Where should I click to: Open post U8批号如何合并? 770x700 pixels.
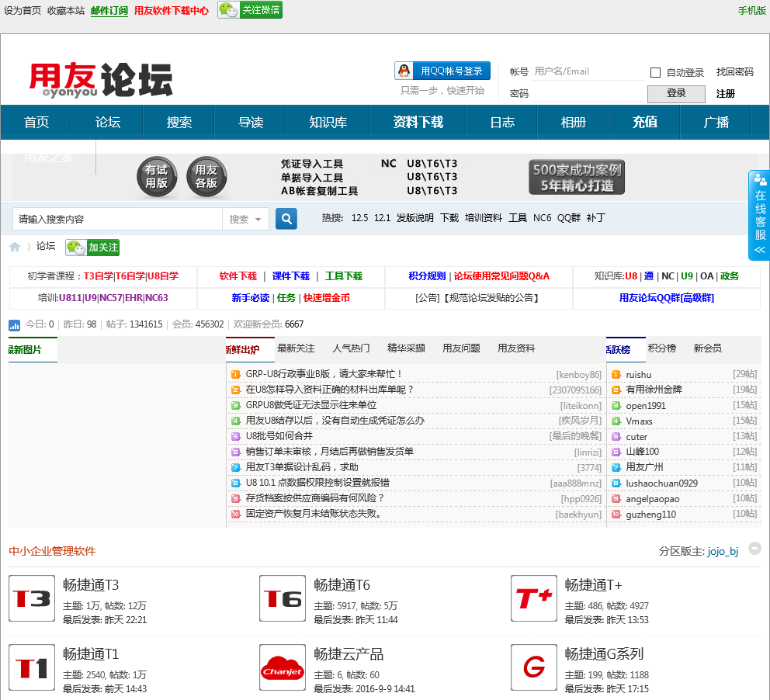click(279, 436)
